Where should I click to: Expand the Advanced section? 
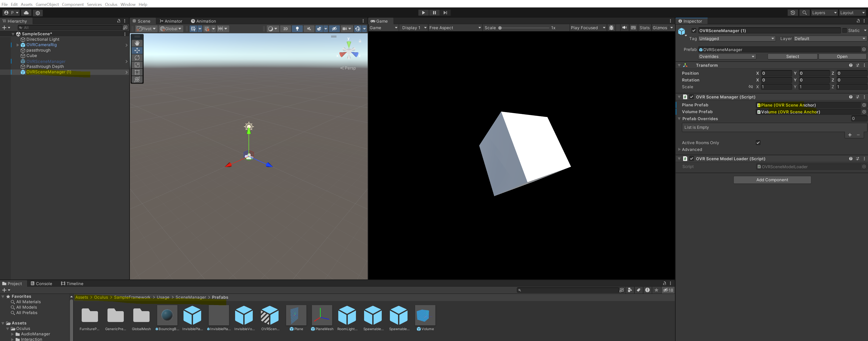point(680,150)
